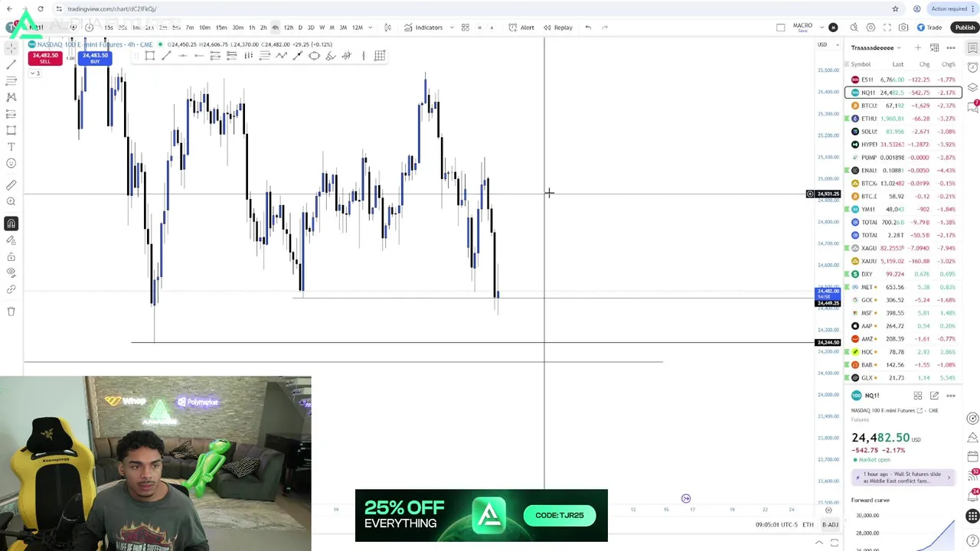The image size is (980, 551).
Task: Toggle hide all drawings eye icon
Action: pyautogui.click(x=11, y=272)
